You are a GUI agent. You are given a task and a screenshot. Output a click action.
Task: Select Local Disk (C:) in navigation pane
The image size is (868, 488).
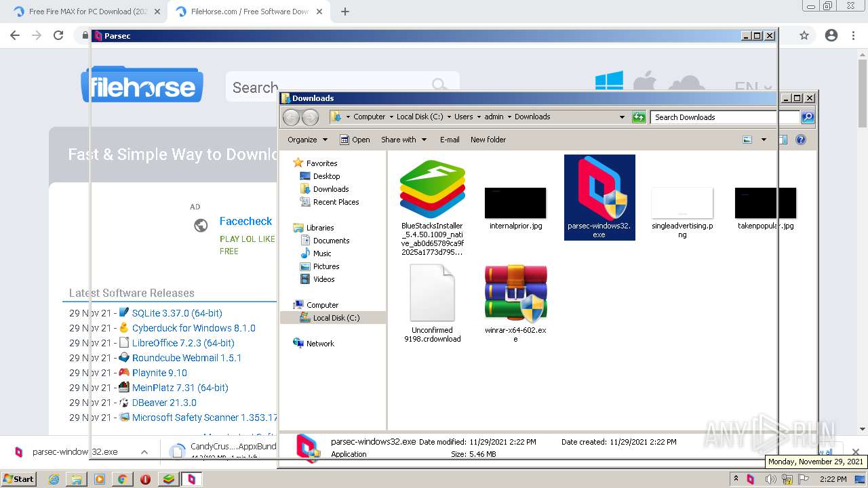coord(336,318)
